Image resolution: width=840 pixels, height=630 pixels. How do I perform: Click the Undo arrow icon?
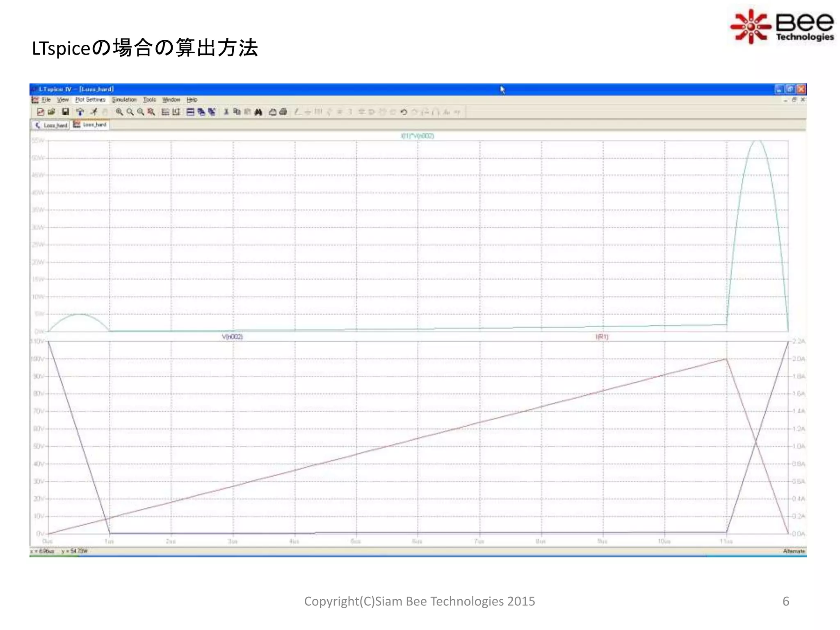coord(404,112)
